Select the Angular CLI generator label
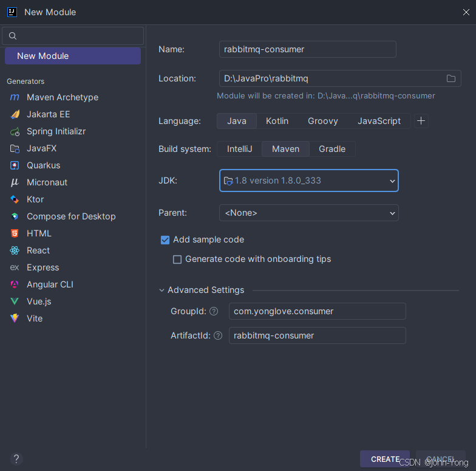 point(50,284)
